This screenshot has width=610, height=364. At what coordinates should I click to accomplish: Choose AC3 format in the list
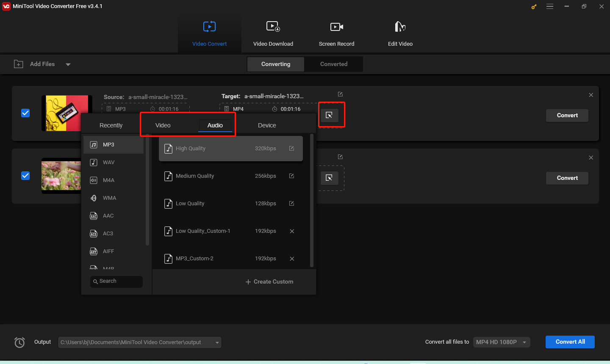point(114,234)
